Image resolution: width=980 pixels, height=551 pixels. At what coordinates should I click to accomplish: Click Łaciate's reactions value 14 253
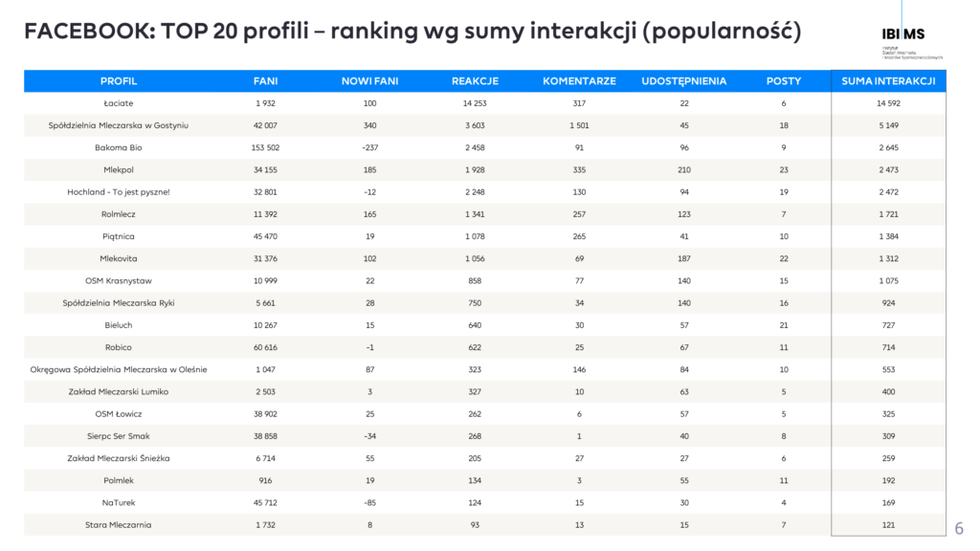point(475,103)
